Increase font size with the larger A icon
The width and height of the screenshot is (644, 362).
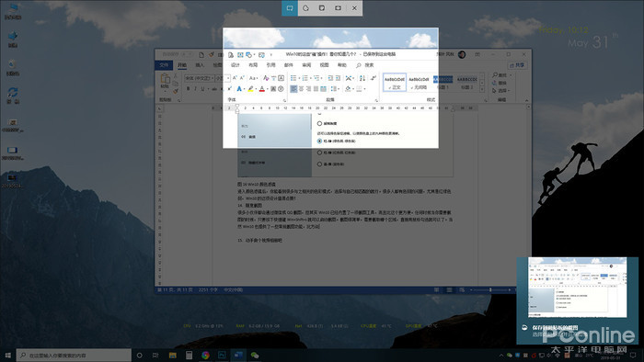pos(235,78)
